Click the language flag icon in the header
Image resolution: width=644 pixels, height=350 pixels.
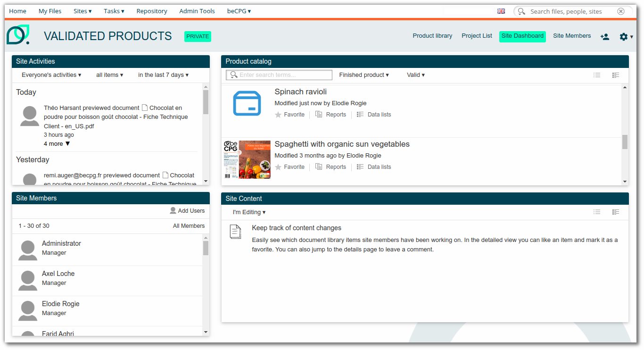point(501,10)
